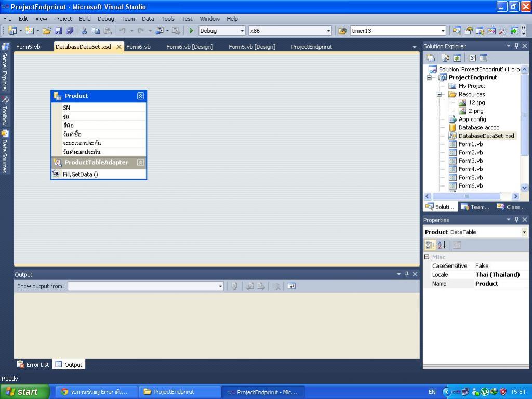Switch to the Form5.vb tab
Image resolution: width=532 pixels, height=399 pixels.
tap(28, 47)
